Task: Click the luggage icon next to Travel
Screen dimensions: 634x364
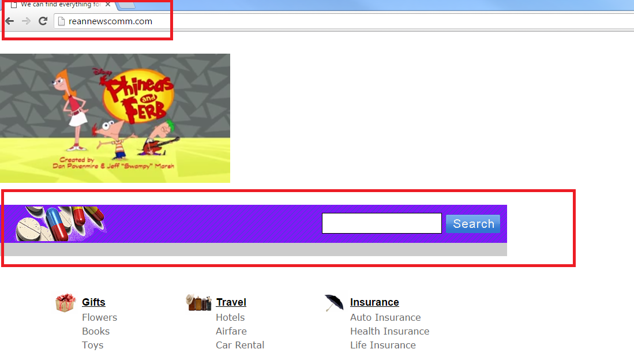Action: click(x=197, y=302)
